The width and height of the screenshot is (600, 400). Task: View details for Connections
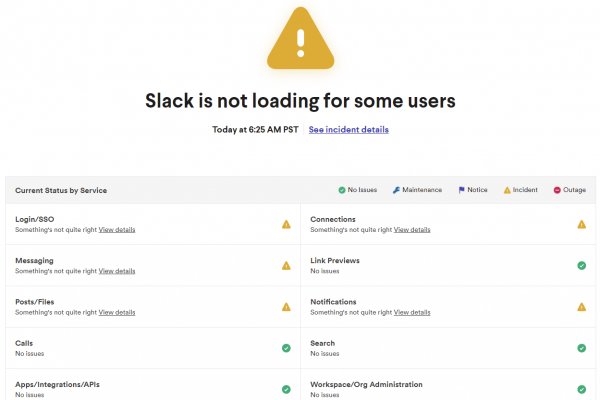click(412, 230)
